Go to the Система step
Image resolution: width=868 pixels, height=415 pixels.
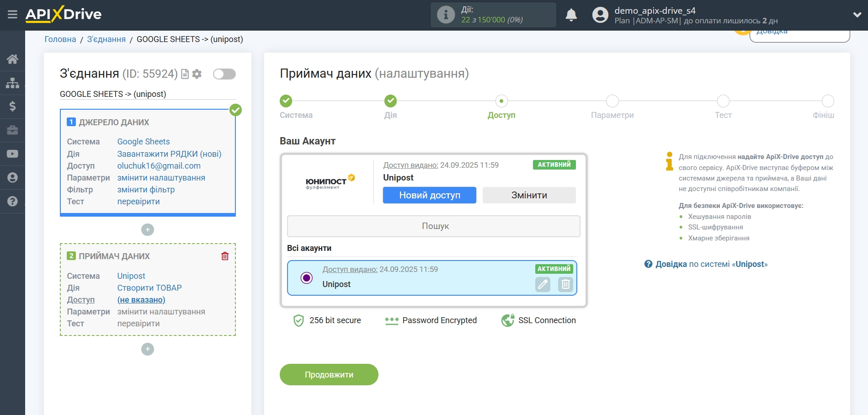(x=286, y=101)
